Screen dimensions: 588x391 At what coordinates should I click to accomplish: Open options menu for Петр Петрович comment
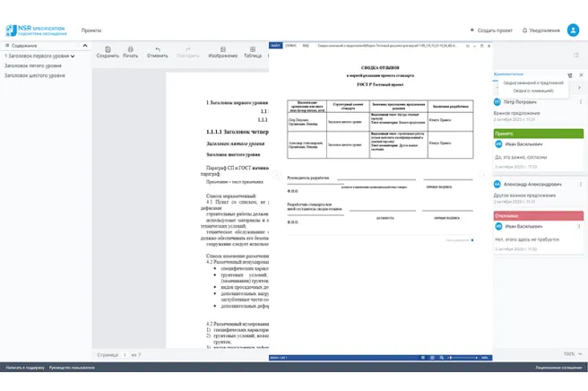(581, 101)
